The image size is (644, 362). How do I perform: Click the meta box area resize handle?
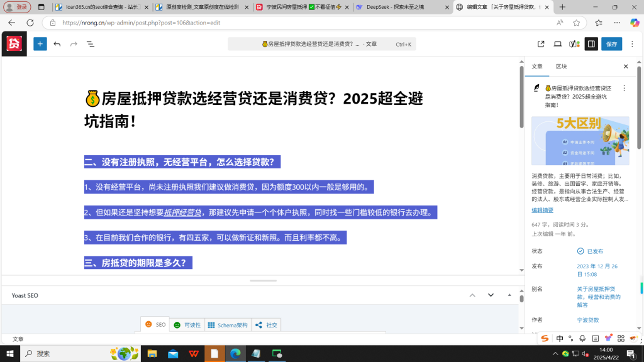(x=264, y=281)
